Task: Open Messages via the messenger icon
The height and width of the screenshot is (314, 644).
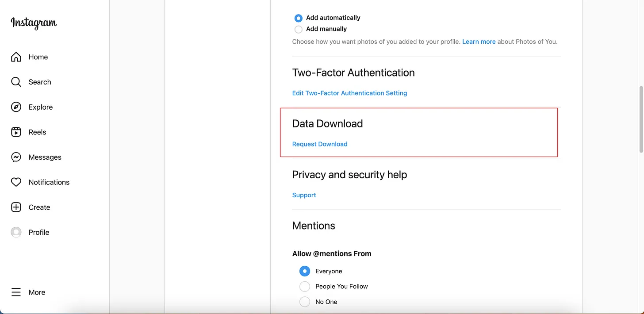Action: click(16, 157)
